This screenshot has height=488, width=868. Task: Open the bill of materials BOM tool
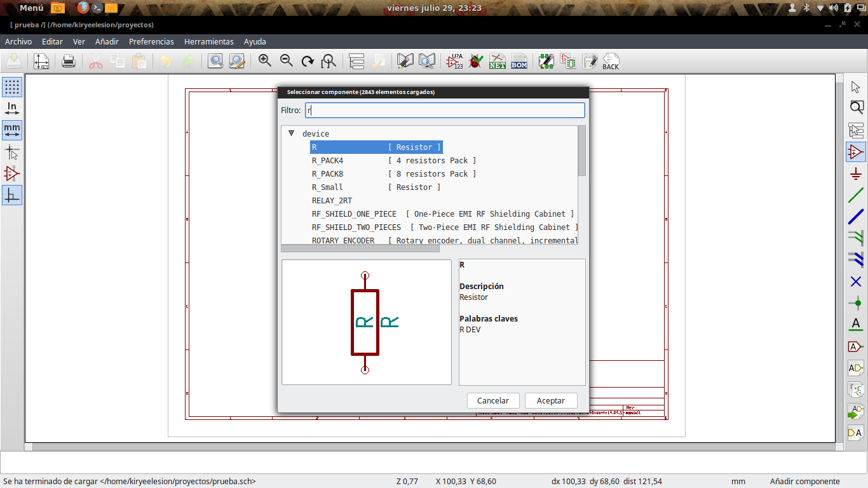pyautogui.click(x=519, y=61)
